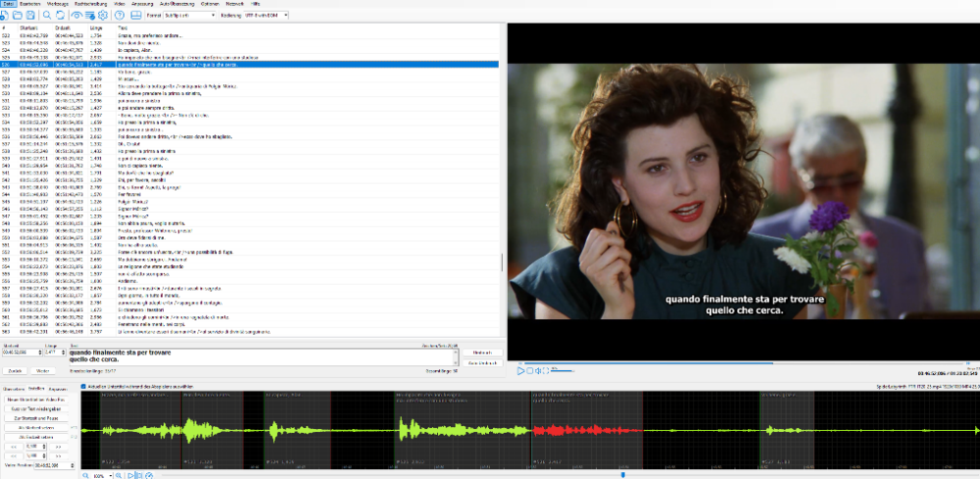Click the Replace circular arrows icon
This screenshot has height=479, width=980.
(61, 15)
